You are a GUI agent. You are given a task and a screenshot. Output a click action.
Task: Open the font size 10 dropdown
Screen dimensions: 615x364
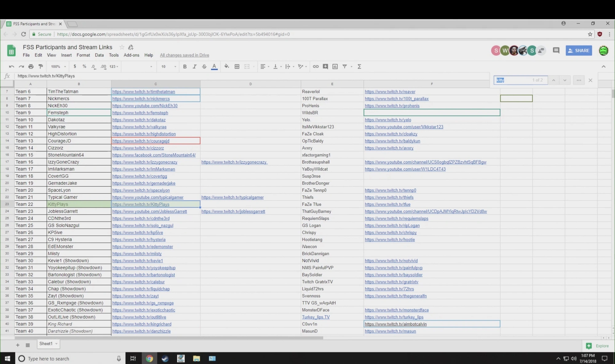pyautogui.click(x=169, y=66)
